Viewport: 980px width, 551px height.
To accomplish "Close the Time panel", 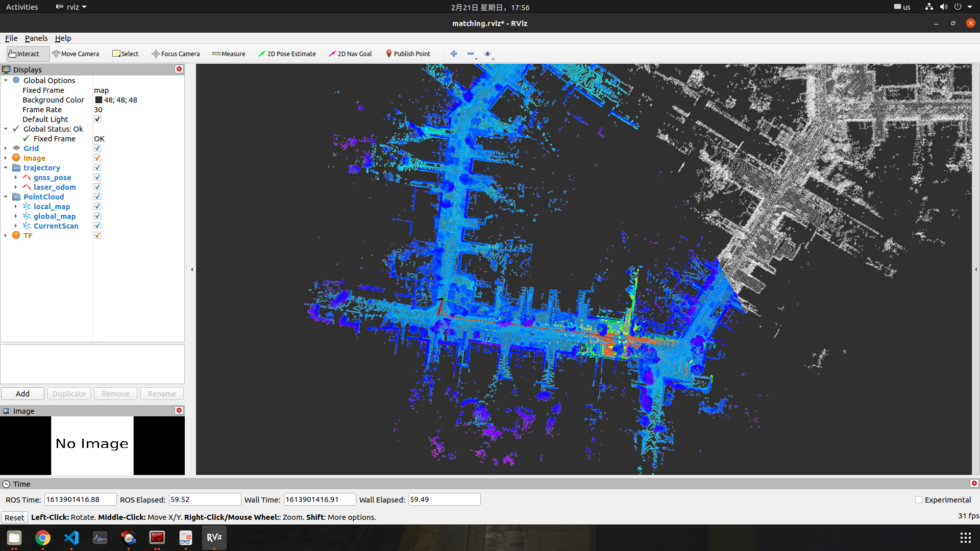I will point(974,483).
